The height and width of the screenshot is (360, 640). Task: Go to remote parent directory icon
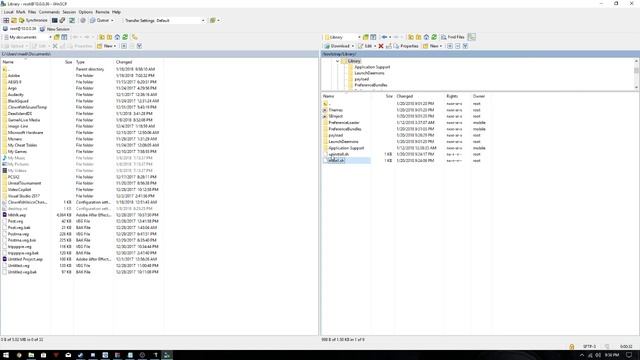click(x=411, y=37)
